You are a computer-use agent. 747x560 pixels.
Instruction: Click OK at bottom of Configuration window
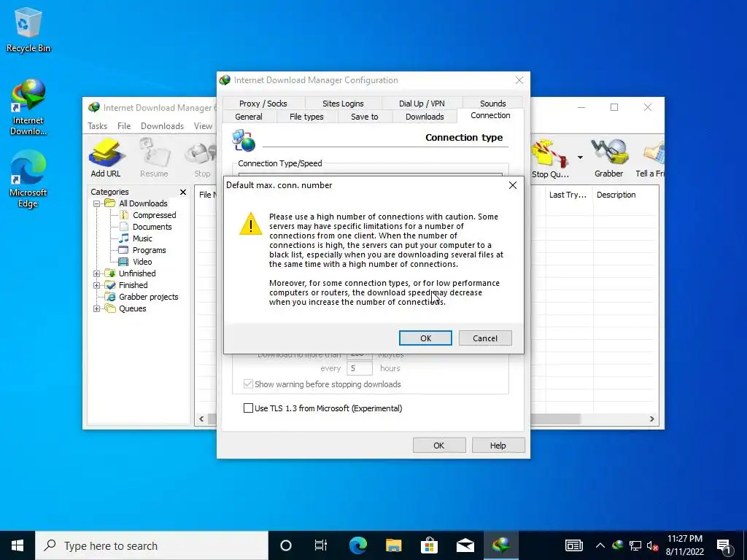[x=438, y=446]
